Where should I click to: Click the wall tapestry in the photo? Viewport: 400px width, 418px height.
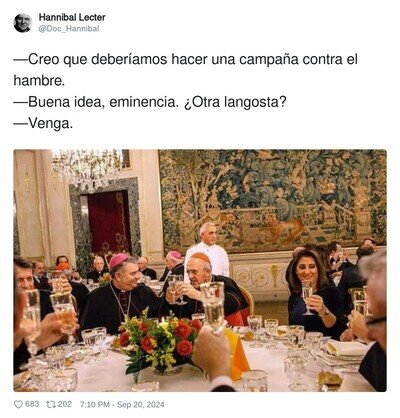pos(273,199)
